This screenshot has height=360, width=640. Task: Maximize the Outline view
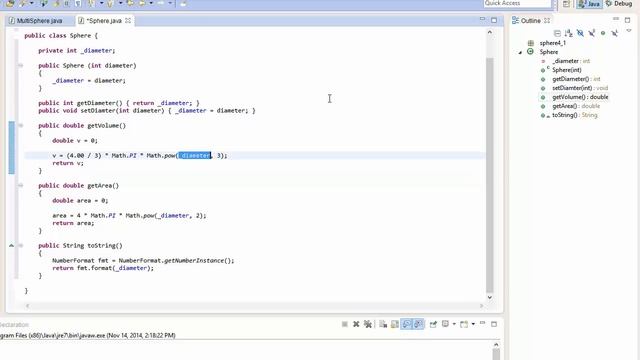tap(627, 20)
